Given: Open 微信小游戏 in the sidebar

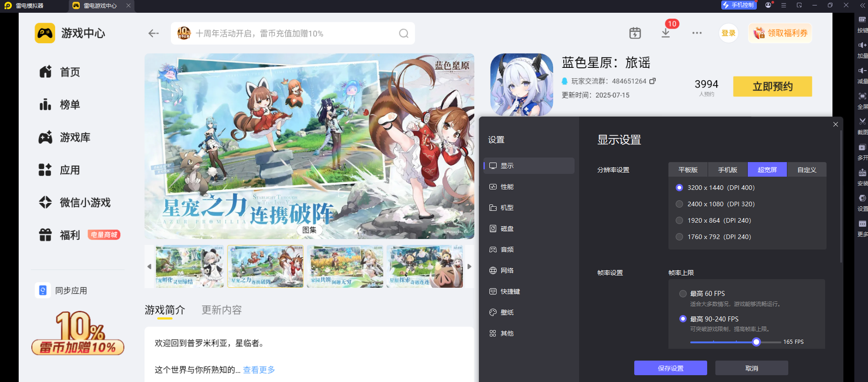Looking at the screenshot, I should [x=75, y=203].
